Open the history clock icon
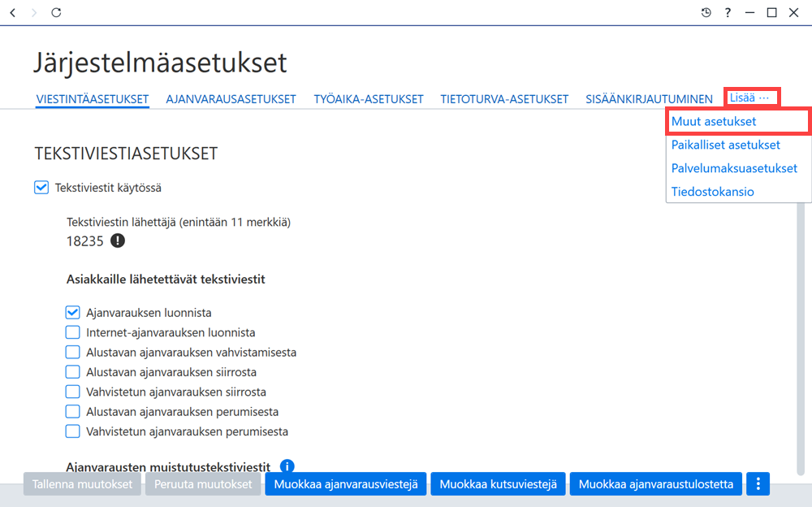The width and height of the screenshot is (812, 507). [x=706, y=12]
